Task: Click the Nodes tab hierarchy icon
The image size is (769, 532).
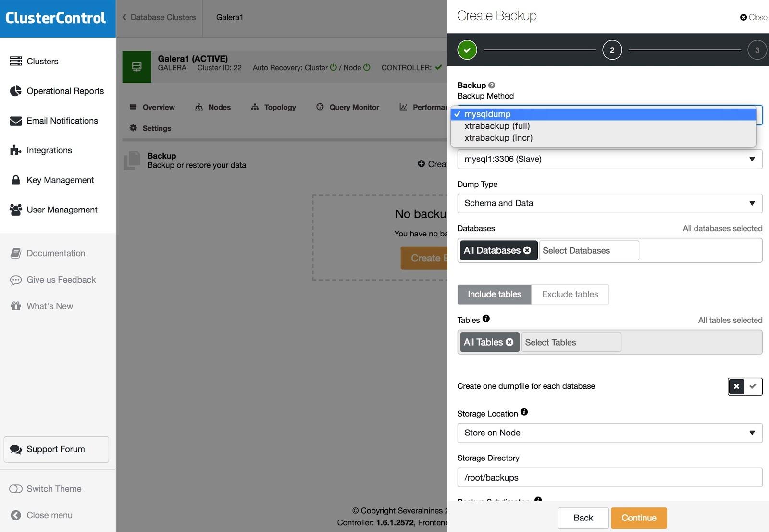Action: tap(199, 107)
